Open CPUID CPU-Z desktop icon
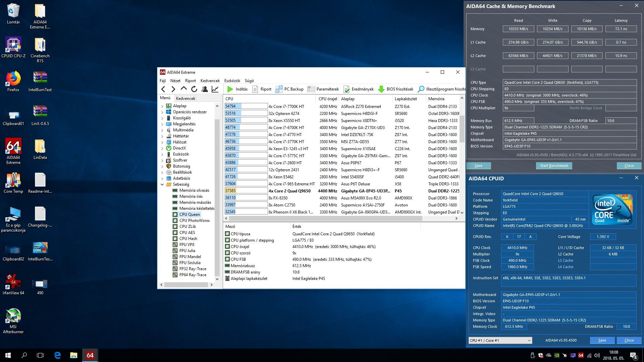 point(13,47)
